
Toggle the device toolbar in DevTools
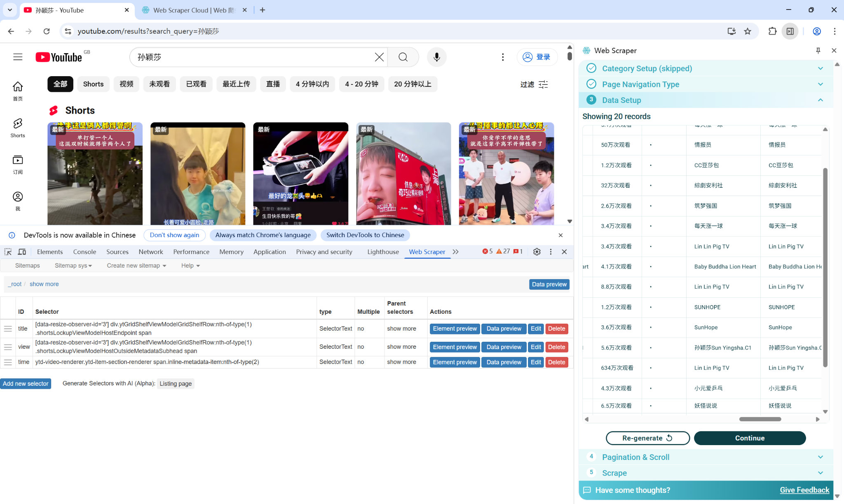pos(22,252)
